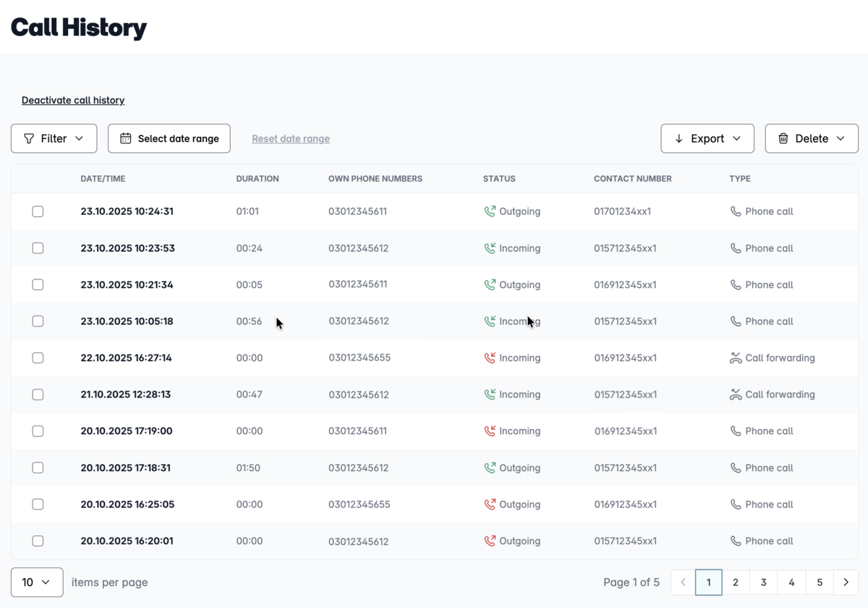Click the Reset date range link
This screenshot has height=608, width=868.
291,138
